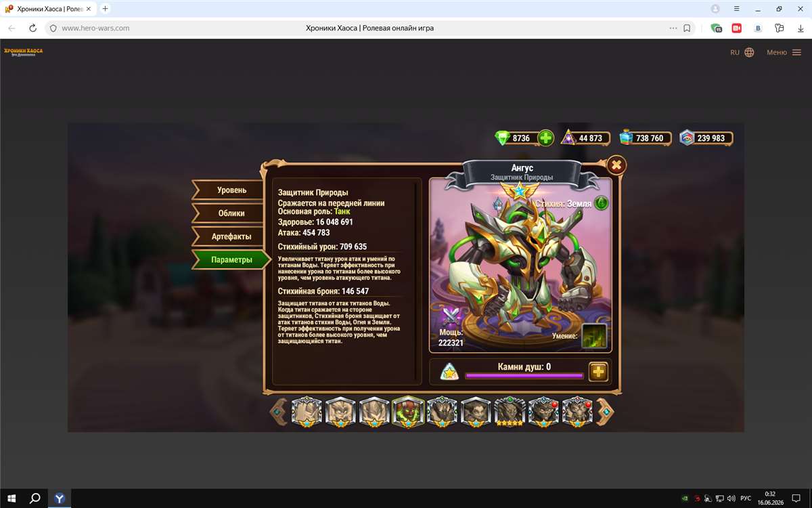812x508 pixels.
Task: Add soul stones with yellow plus button
Action: [x=598, y=371]
